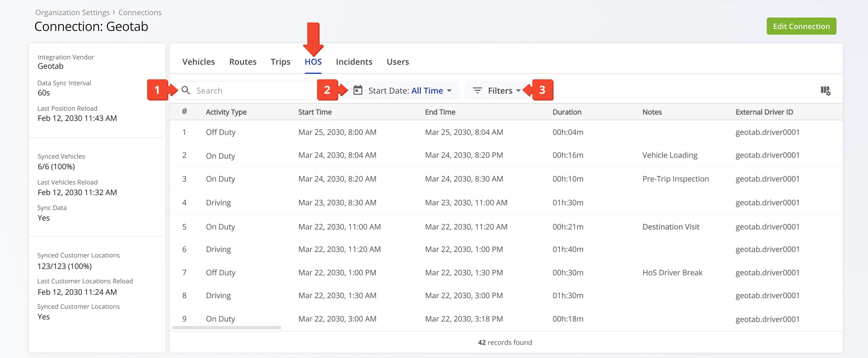Click the calendar icon beside Start Date
This screenshot has width=868, height=358.
pyautogui.click(x=358, y=90)
